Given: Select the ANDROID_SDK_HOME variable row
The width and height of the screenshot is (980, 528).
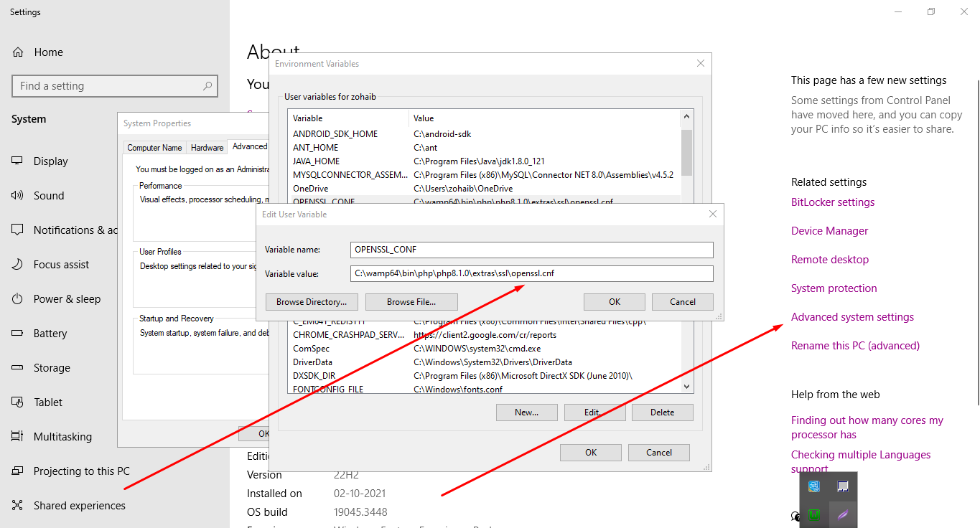Looking at the screenshot, I should coord(485,134).
